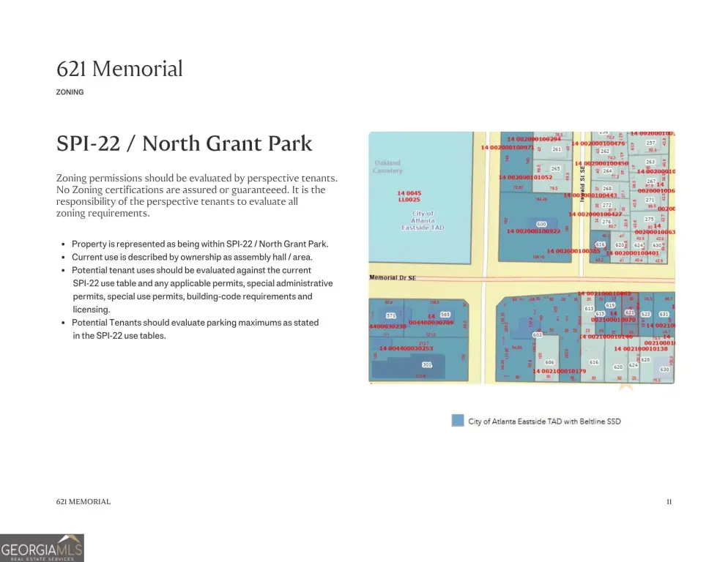728x562 pixels.
Task: Click parcel ID '14 002000101052' on the map
Action: point(525,177)
